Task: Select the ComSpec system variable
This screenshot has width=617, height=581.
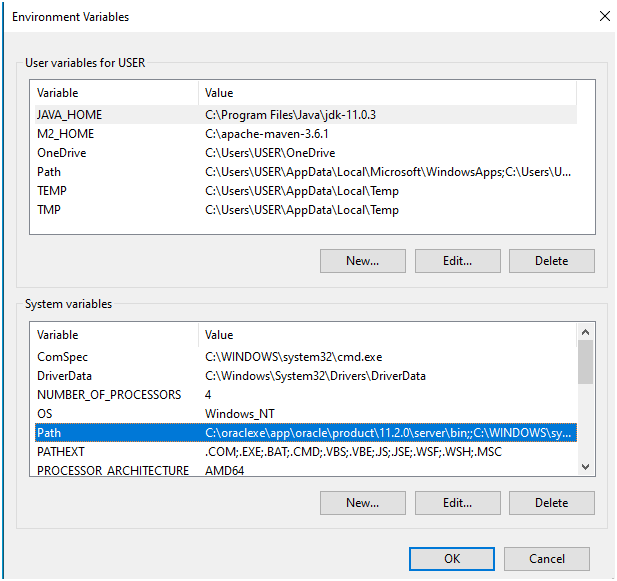Action: coord(63,357)
